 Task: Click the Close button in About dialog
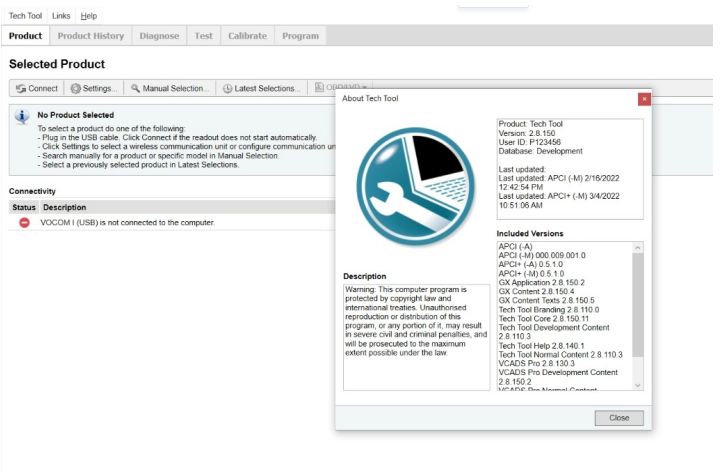[x=619, y=418]
